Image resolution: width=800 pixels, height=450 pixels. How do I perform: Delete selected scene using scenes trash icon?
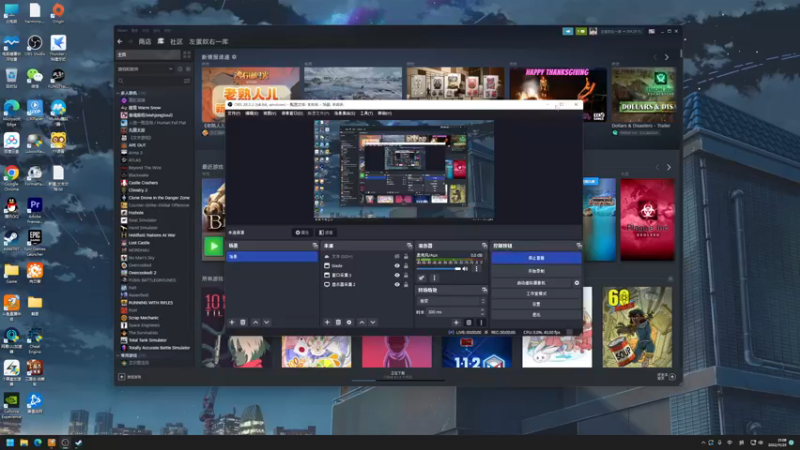point(243,322)
